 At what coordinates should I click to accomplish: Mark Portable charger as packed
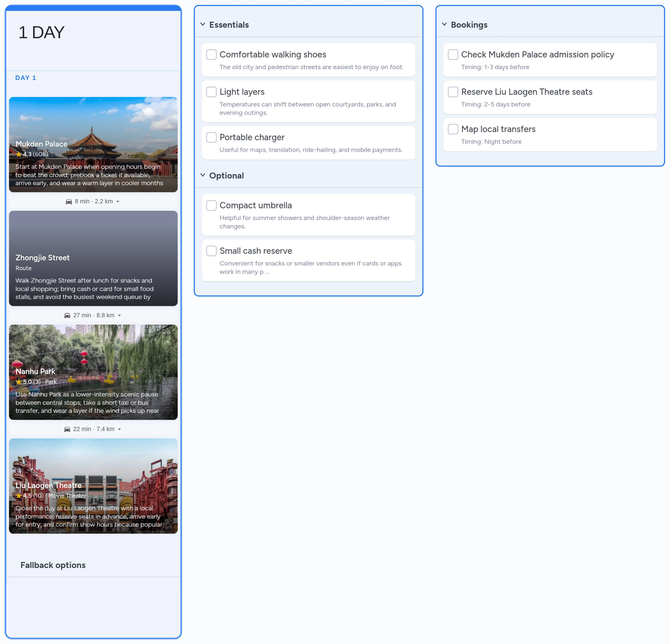(x=211, y=137)
